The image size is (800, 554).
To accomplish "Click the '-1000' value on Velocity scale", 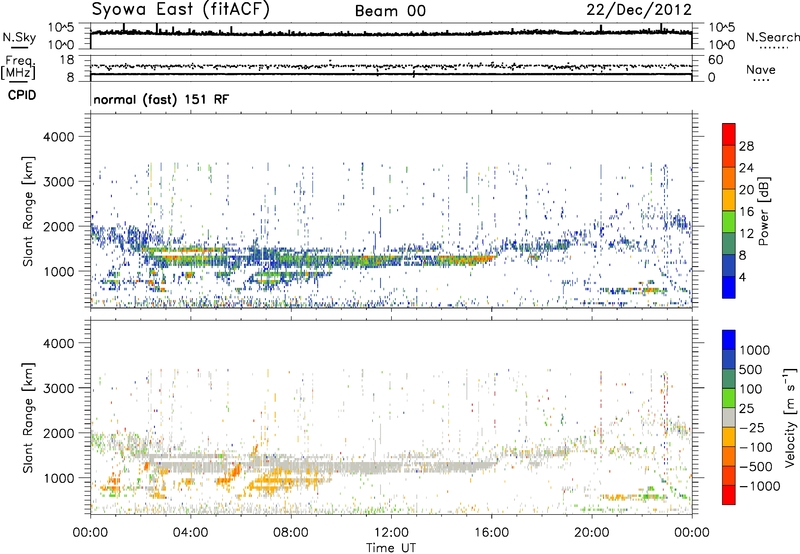I will 760,486.
